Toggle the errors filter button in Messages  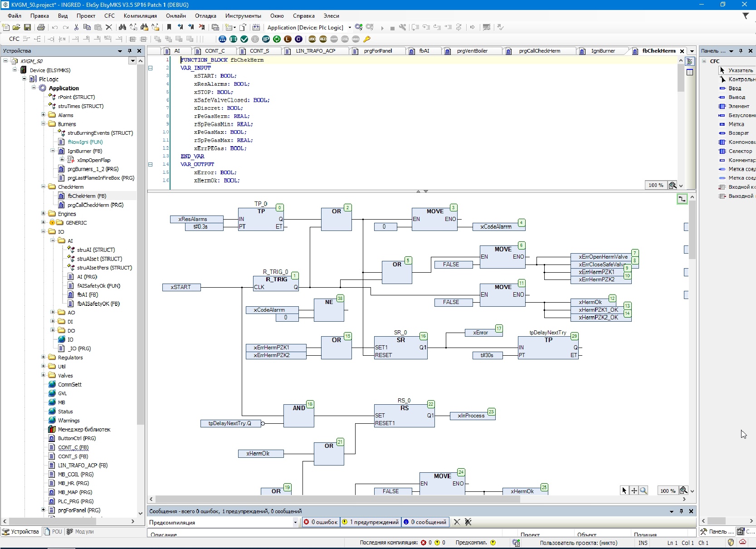[x=321, y=522]
